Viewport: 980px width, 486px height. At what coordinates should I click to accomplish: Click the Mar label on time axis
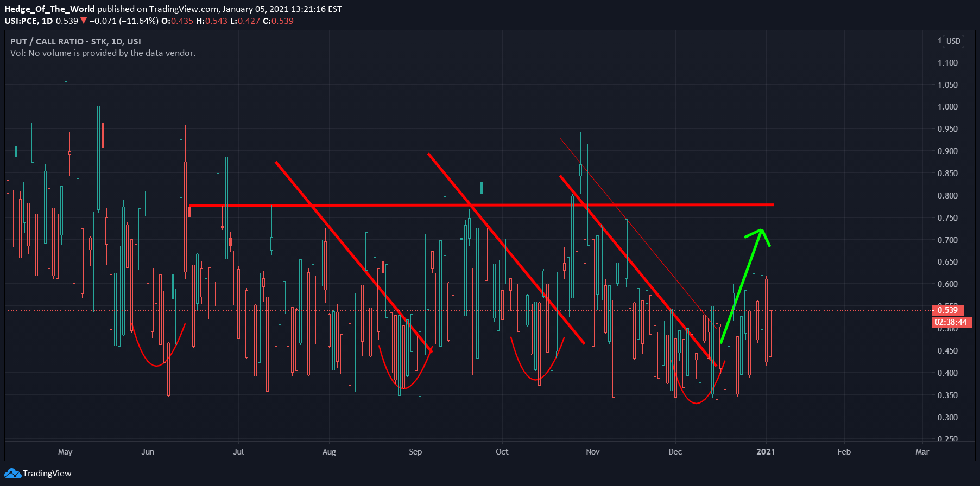click(x=922, y=452)
